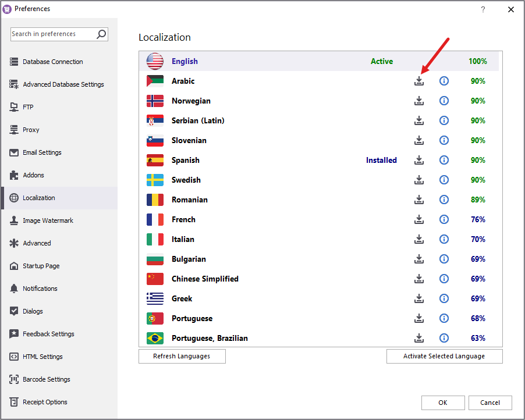
Task: Cancel the Preferences dialog
Action: (x=489, y=403)
